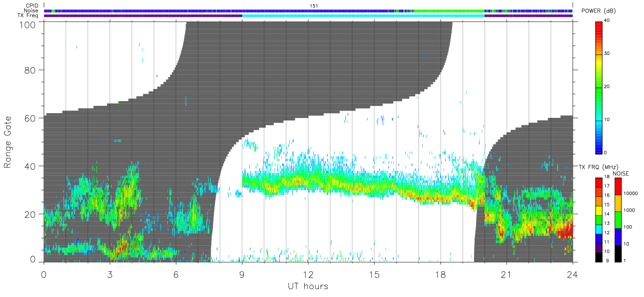Click the y-axis tick label 20

pos(31,215)
